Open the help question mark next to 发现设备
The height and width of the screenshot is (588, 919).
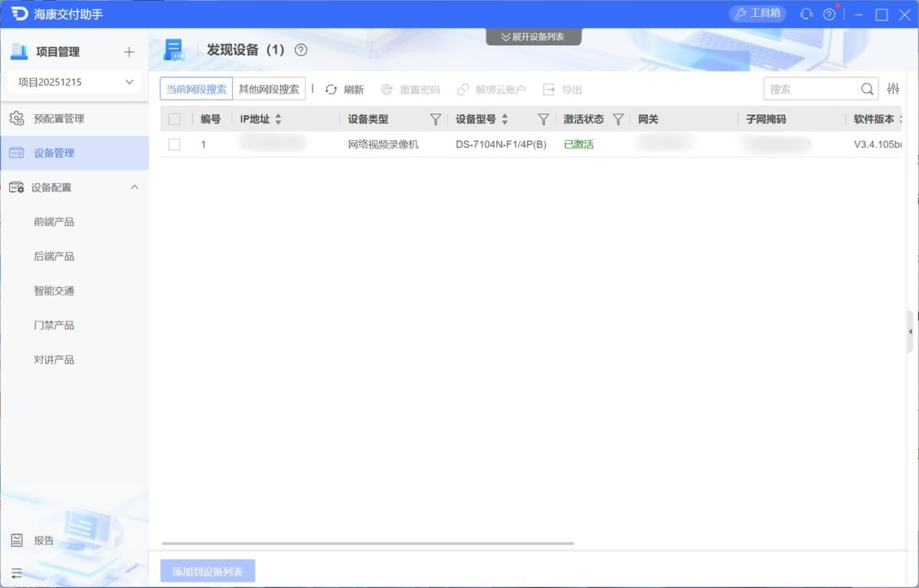coord(301,51)
